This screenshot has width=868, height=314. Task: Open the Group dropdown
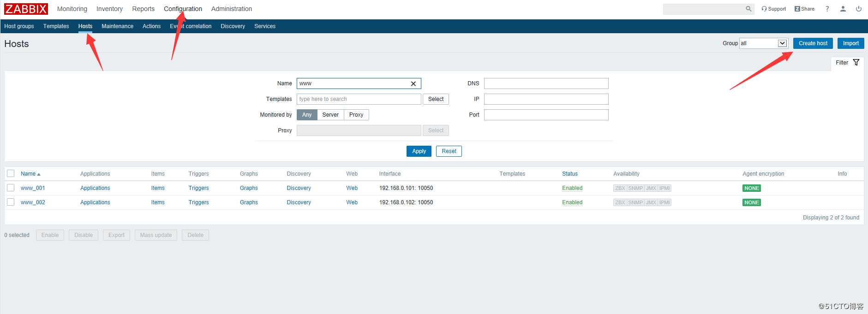(764, 43)
